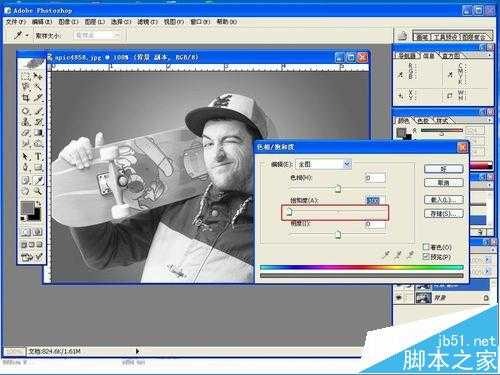Screen dimensions: 500x375
Task: Hide the 背景 layer via eye icon
Action: tap(399, 298)
